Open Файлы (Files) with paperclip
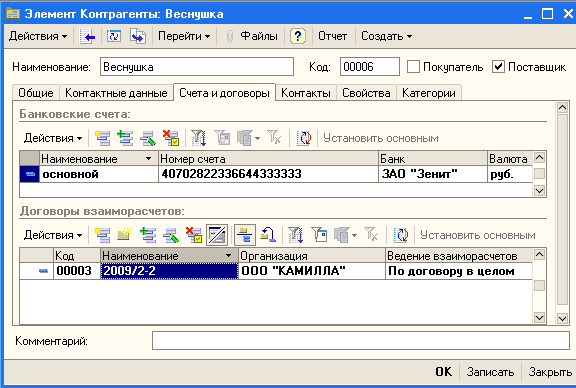 (x=252, y=36)
